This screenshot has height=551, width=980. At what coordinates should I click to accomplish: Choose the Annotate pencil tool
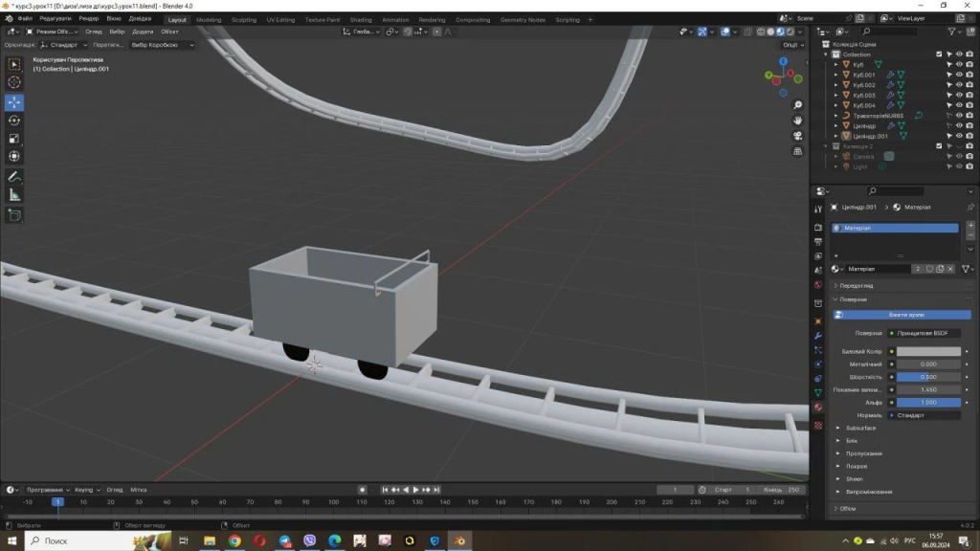tap(14, 177)
